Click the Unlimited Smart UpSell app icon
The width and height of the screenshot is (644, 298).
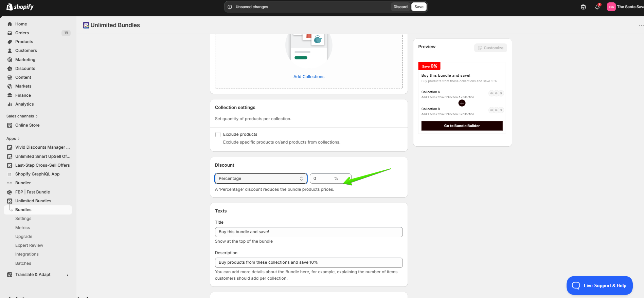click(x=10, y=156)
